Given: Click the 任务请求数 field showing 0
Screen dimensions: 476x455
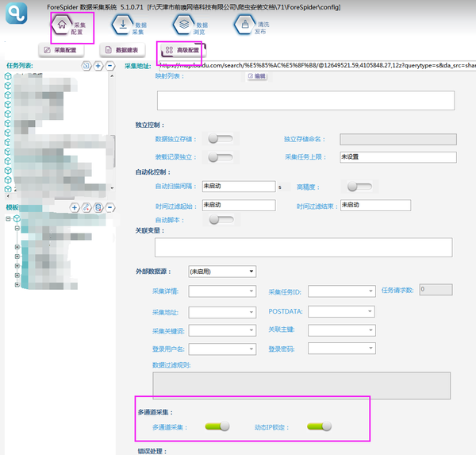Looking at the screenshot, I should tap(436, 290).
